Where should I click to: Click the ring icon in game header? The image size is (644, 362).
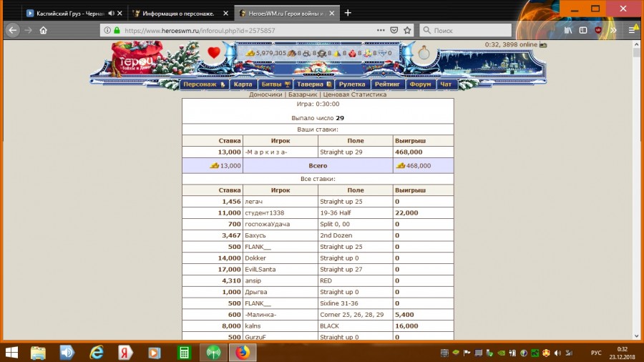pyautogui.click(x=424, y=53)
